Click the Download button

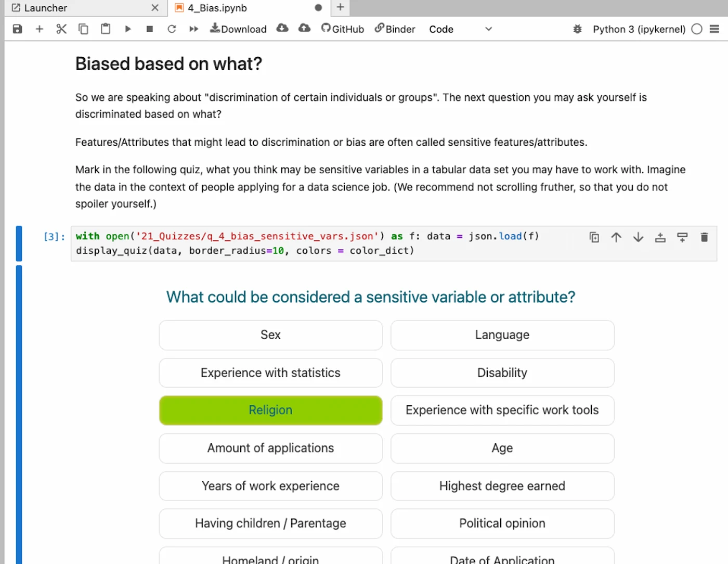click(x=238, y=29)
